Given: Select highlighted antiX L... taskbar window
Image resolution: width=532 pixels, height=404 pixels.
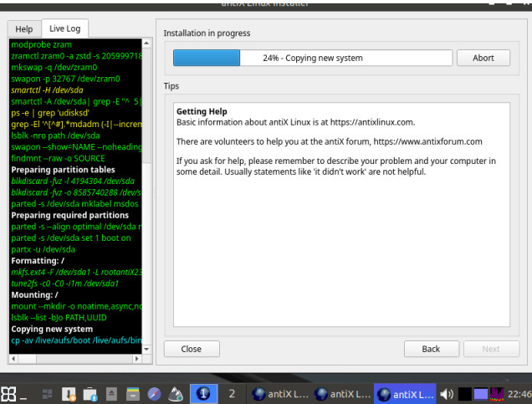Looking at the screenshot, I should point(405,394).
